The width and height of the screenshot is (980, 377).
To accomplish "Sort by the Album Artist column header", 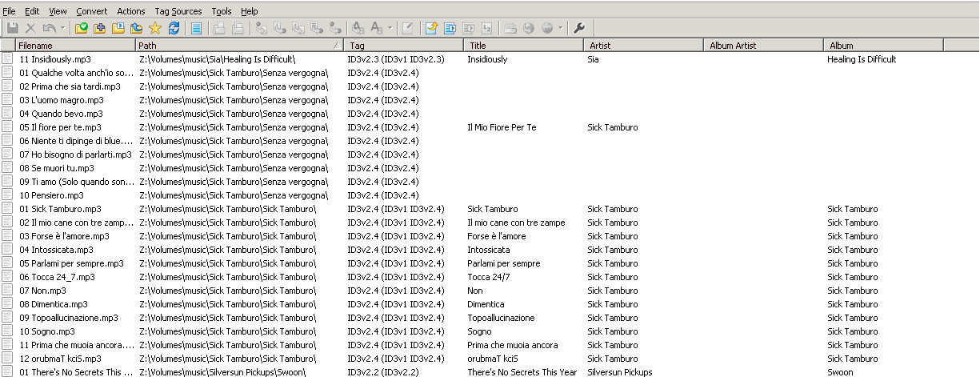I will (x=764, y=46).
